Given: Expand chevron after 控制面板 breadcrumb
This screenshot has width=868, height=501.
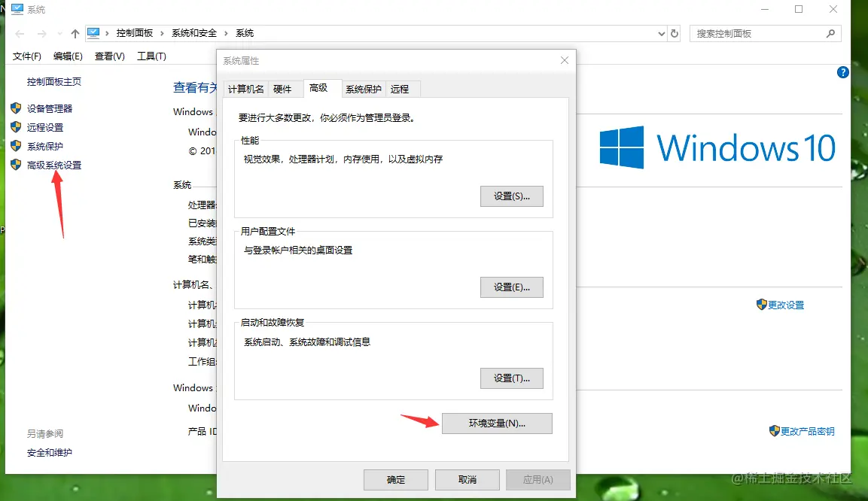Looking at the screenshot, I should [162, 34].
